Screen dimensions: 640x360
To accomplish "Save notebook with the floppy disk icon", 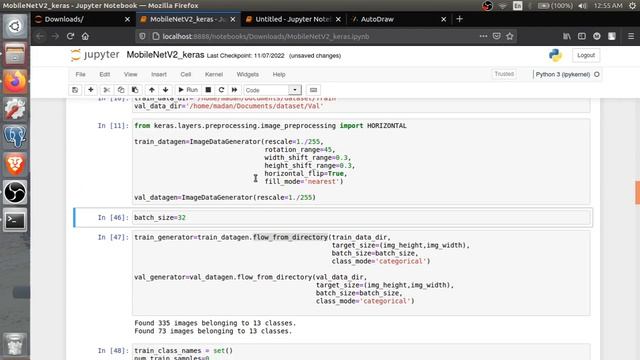I will pyautogui.click(x=75, y=90).
